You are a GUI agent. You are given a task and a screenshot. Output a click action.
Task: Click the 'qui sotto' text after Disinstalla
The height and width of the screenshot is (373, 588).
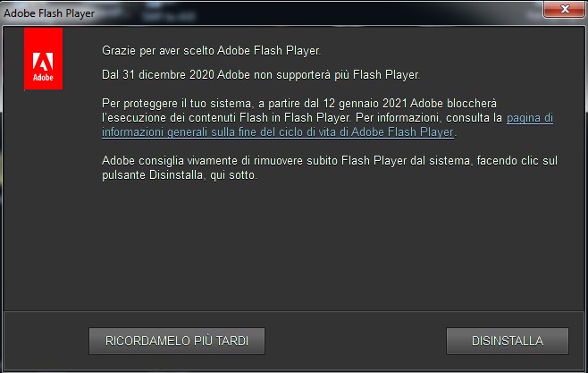[233, 174]
